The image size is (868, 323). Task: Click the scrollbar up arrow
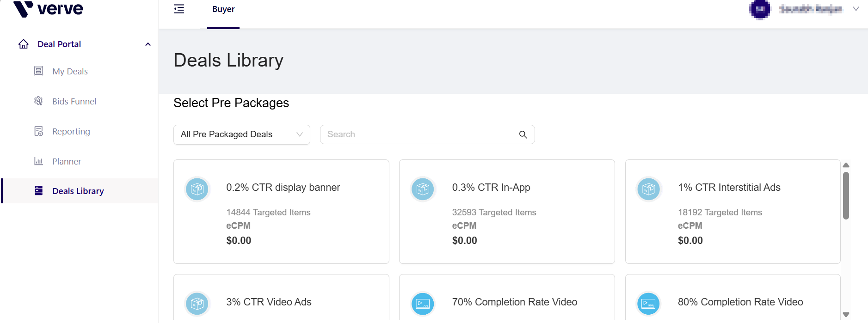(846, 165)
